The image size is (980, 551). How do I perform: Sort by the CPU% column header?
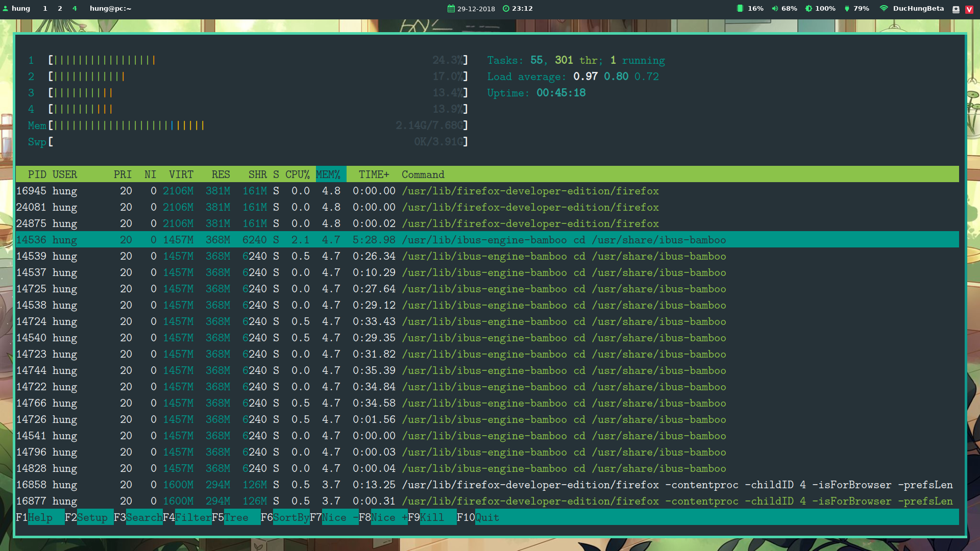click(x=297, y=174)
